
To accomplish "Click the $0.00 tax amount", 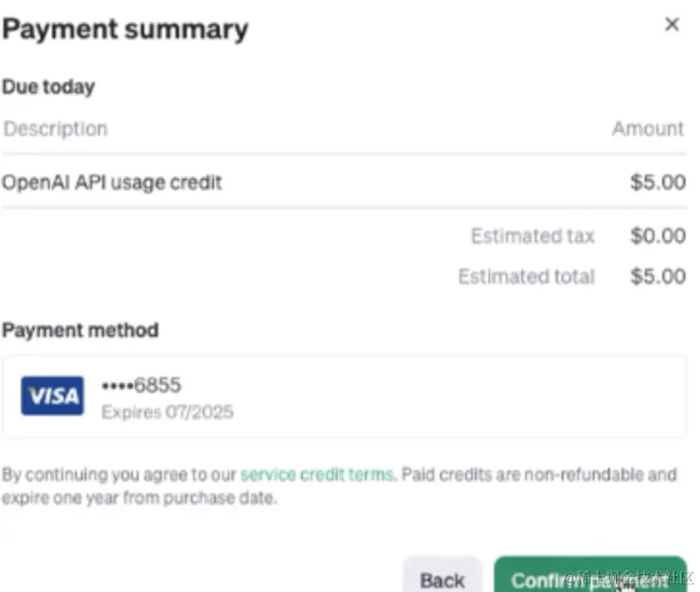I will pos(657,236).
